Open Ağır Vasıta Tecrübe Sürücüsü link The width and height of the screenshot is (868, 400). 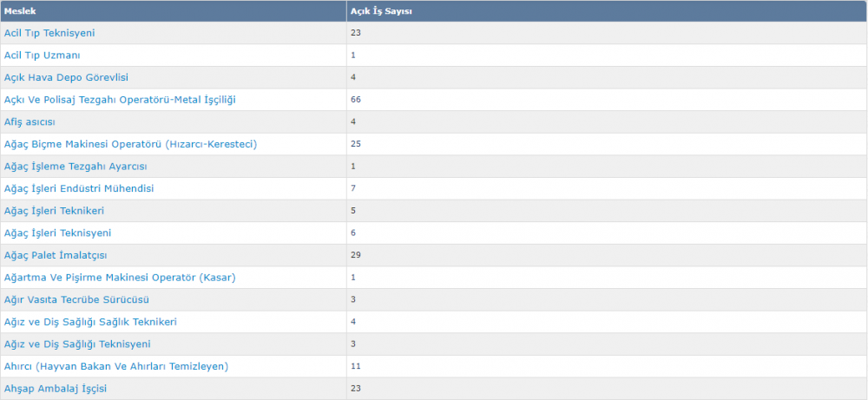click(x=77, y=299)
